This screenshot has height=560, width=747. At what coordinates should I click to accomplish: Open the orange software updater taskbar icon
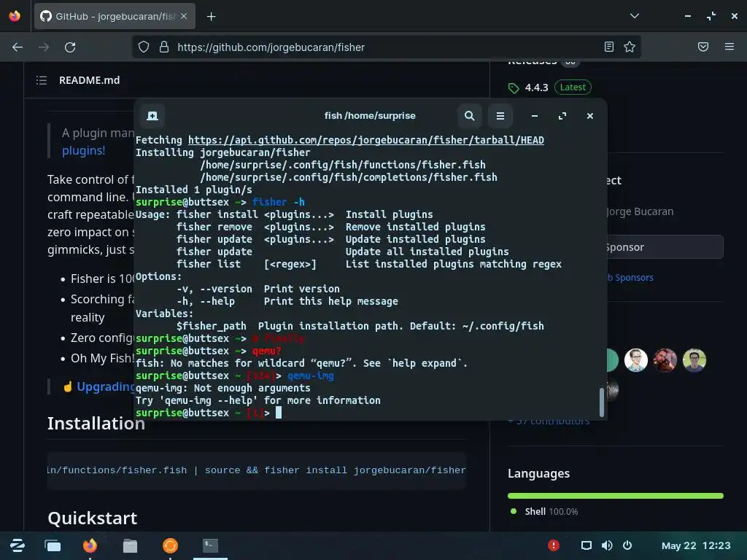point(170,545)
